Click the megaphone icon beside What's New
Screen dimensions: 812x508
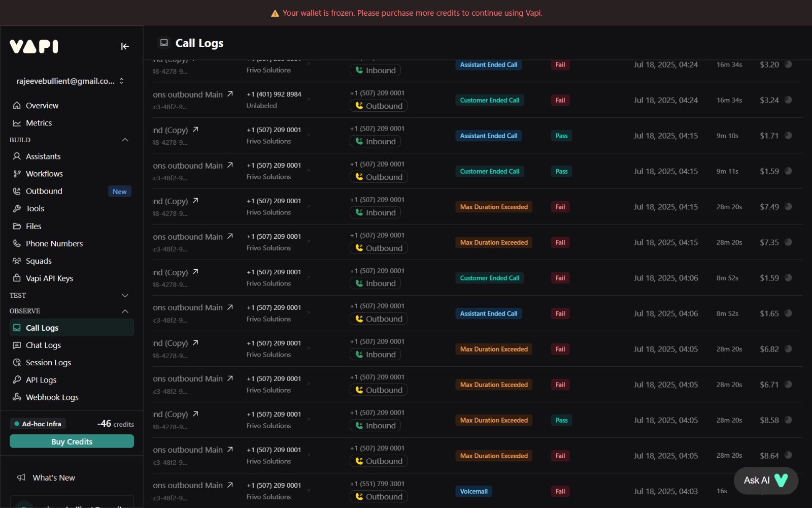21,478
